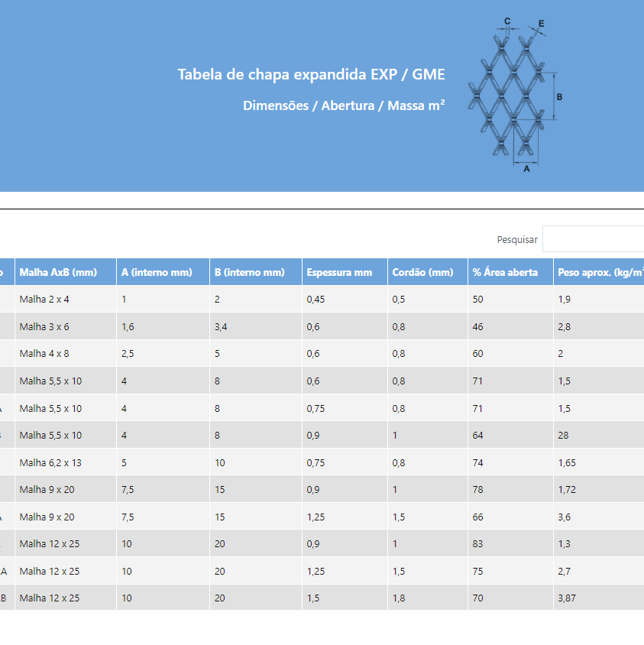Click the Malha 3 x 6 row label
The height and width of the screenshot is (645, 644).
(x=44, y=327)
